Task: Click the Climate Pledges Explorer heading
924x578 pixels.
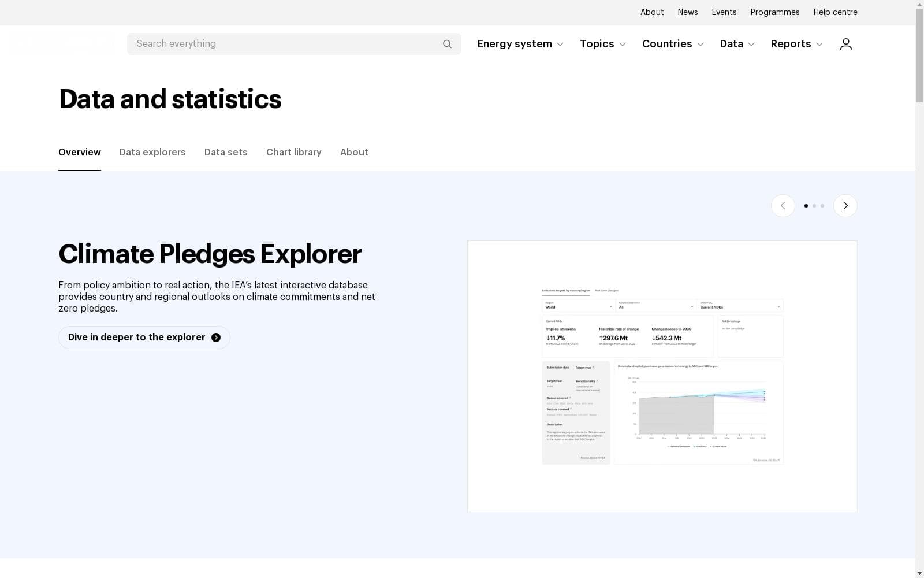Action: 210,254
